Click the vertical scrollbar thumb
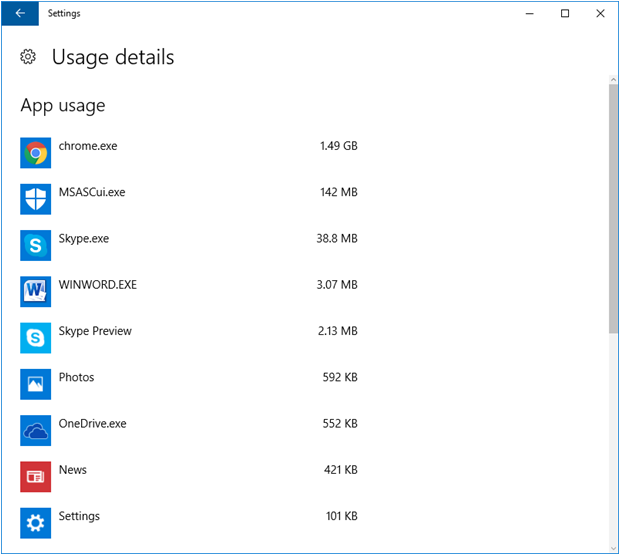The height and width of the screenshot is (555, 620). 613,208
